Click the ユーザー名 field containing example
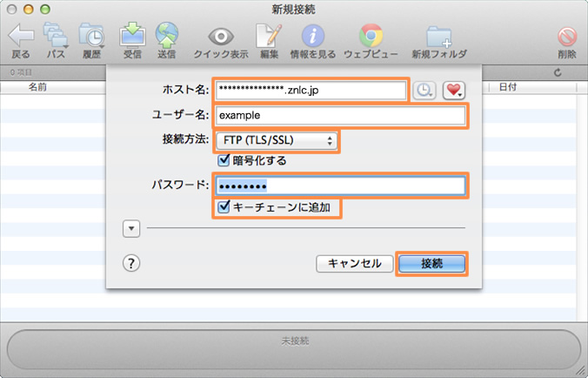Image resolution: width=588 pixels, height=378 pixels. tap(340, 115)
